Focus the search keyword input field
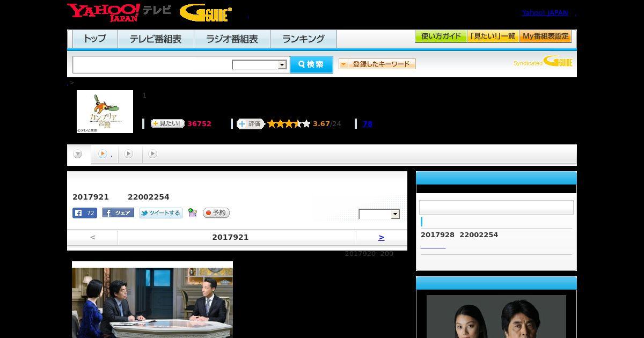Viewport: 644px width, 338px height. pos(152,64)
